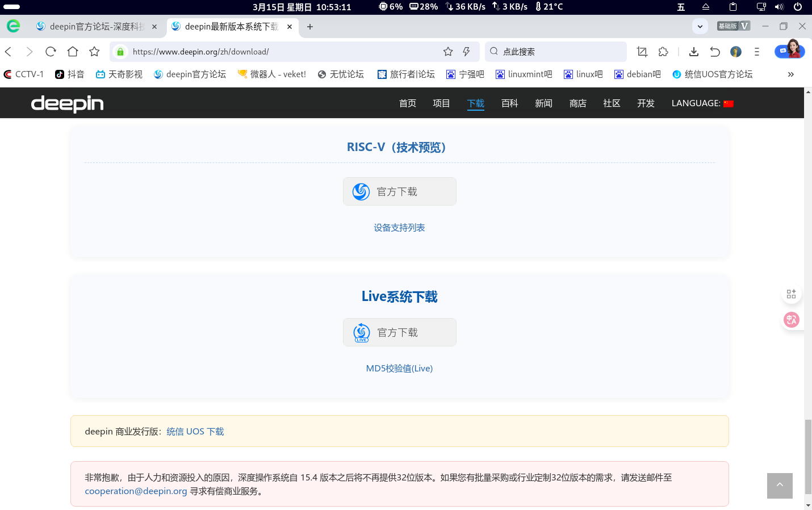Expand the overflow bookmarks chevron (»)

[790, 74]
